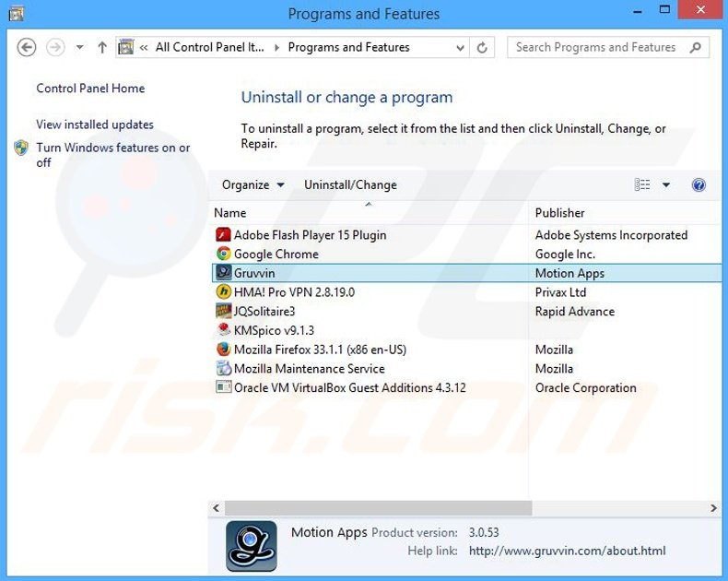The width and height of the screenshot is (728, 581).
Task: Click the gruvvin.com about.html help link
Action: [x=567, y=551]
